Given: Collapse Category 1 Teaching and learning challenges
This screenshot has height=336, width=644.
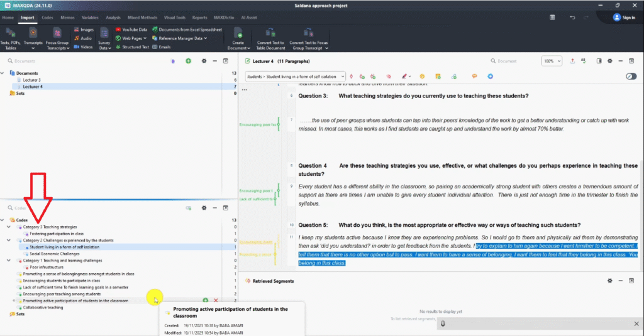Looking at the screenshot, I should coord(8,261).
